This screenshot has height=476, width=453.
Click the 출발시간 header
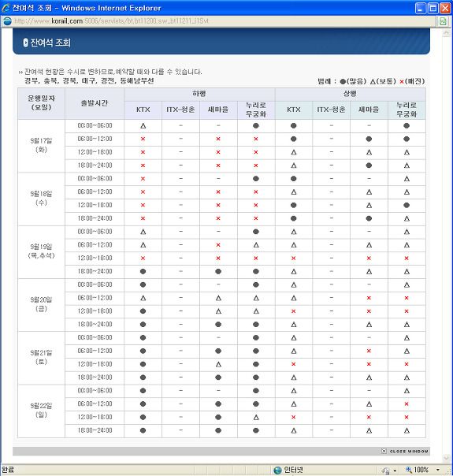click(95, 103)
